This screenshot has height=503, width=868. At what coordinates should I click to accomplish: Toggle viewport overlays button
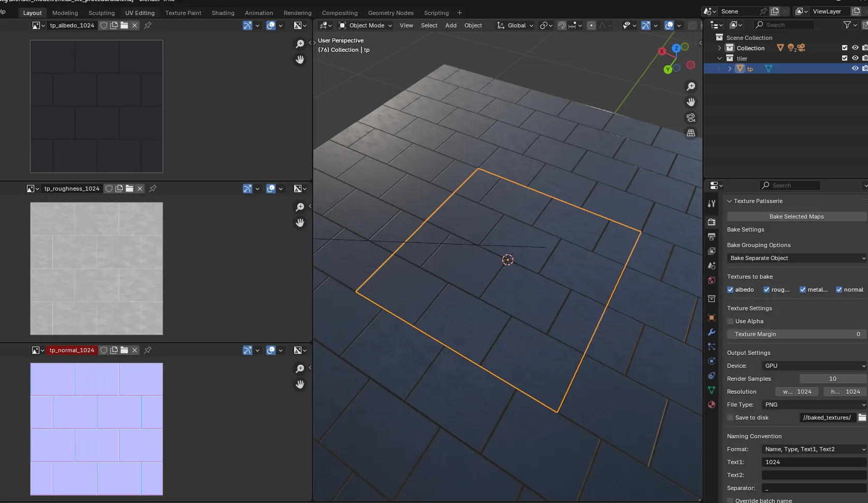(x=669, y=25)
